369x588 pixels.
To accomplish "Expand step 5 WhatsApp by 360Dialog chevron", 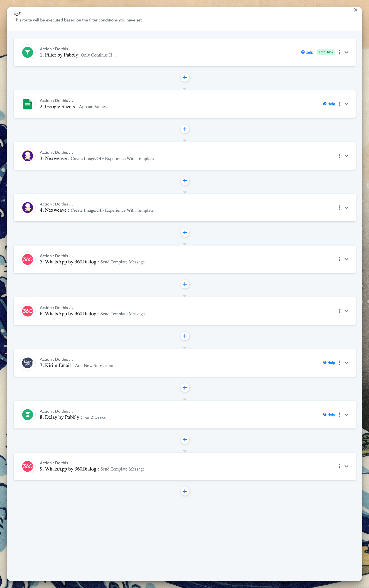I will 346,259.
